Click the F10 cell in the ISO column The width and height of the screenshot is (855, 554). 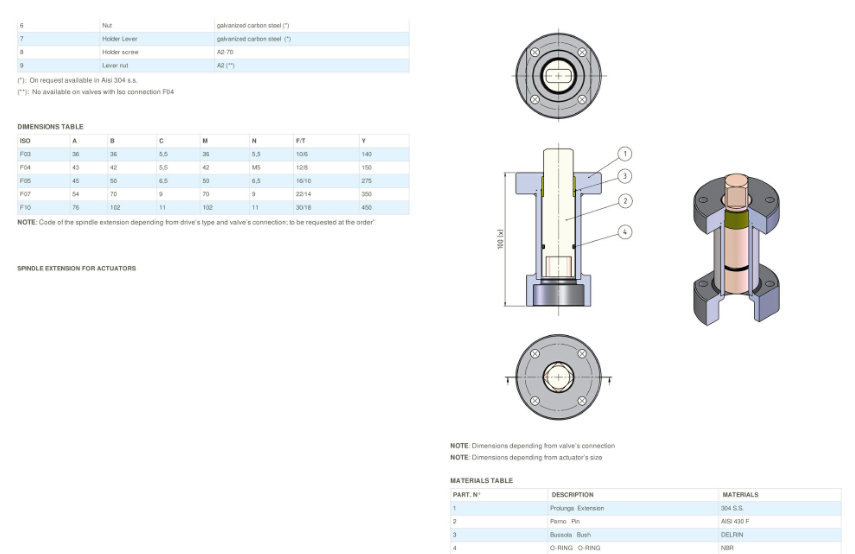click(x=26, y=207)
